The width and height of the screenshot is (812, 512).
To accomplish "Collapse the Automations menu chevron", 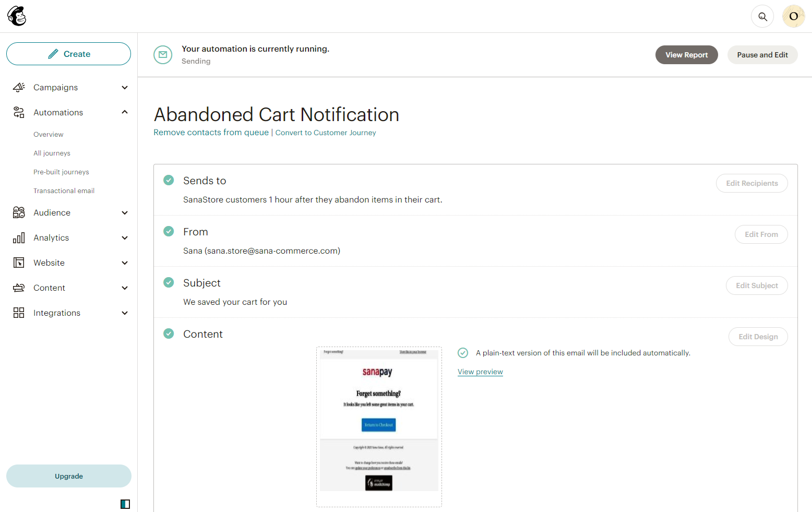I will [x=125, y=112].
